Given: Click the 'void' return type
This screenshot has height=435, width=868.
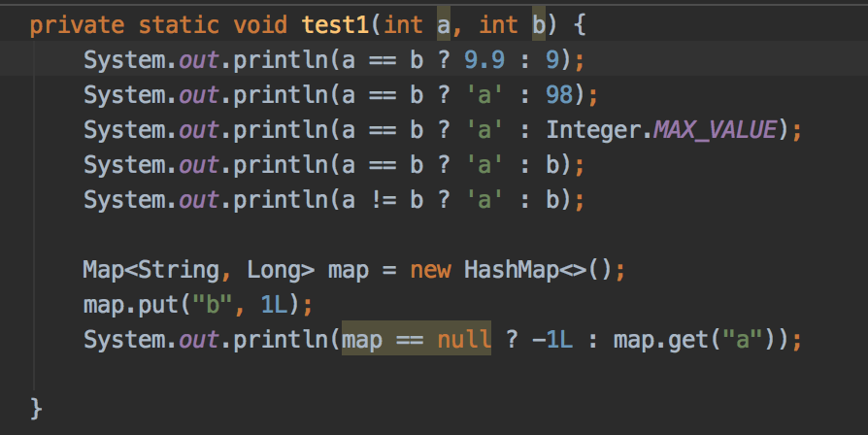Looking at the screenshot, I should [260, 25].
